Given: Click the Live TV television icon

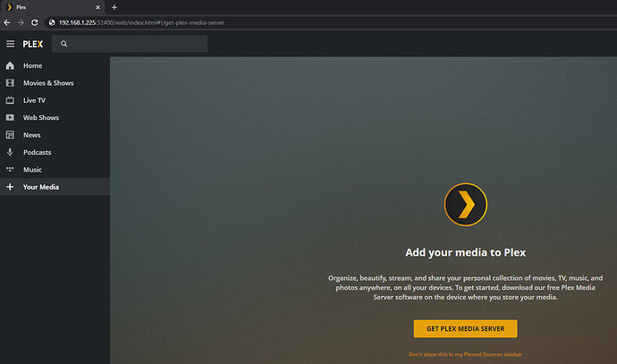Looking at the screenshot, I should click(x=10, y=100).
